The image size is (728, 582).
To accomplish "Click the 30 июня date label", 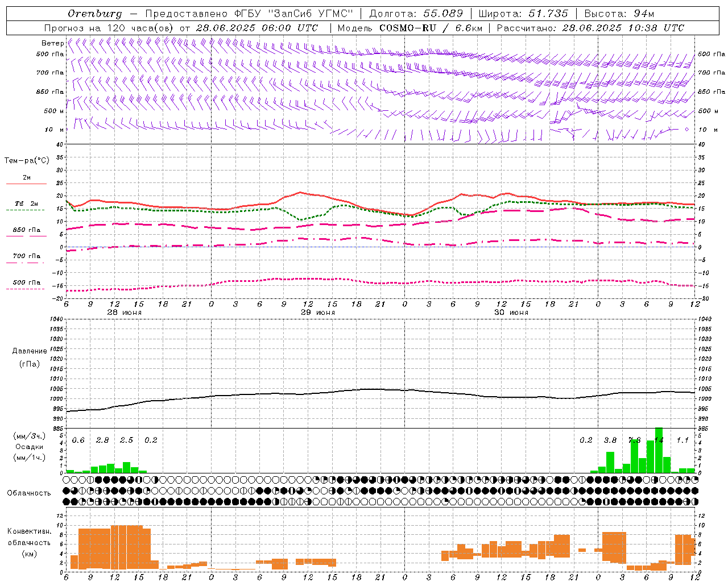I will (511, 313).
